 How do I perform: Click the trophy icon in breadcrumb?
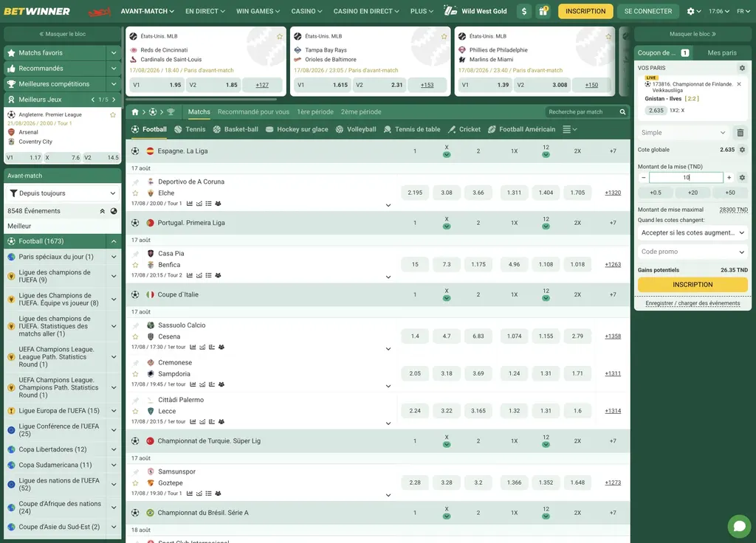(x=171, y=112)
